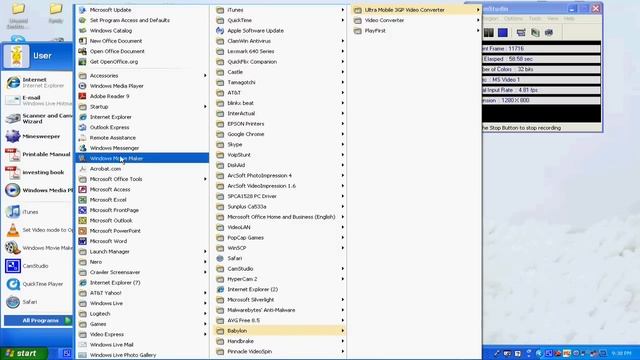Open the PlayFirst folder entry
The image size is (640, 360).
pyautogui.click(x=416, y=31)
